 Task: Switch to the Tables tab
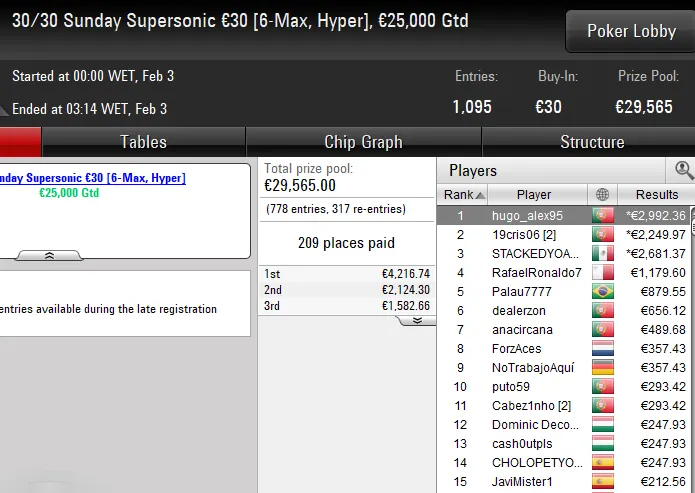143,142
